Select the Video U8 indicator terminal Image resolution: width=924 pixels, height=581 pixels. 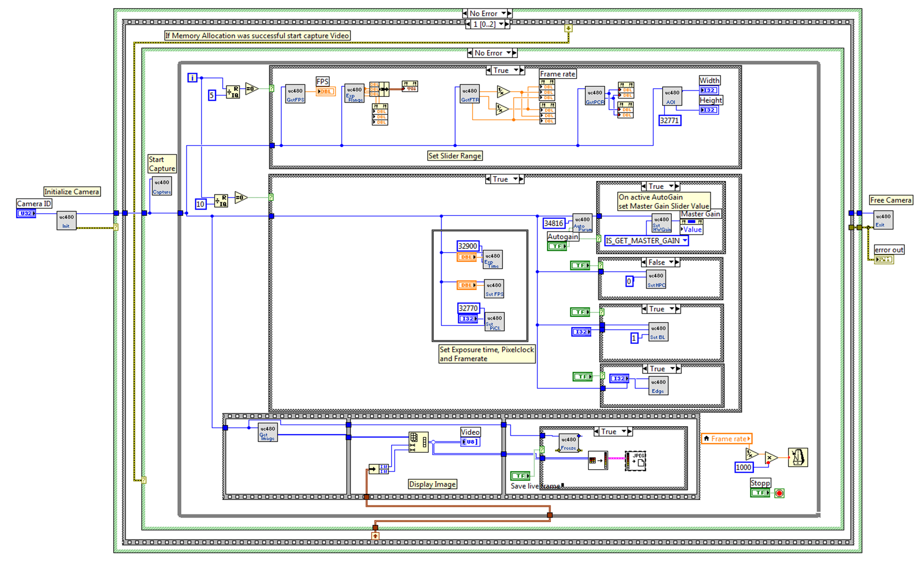pyautogui.click(x=470, y=442)
